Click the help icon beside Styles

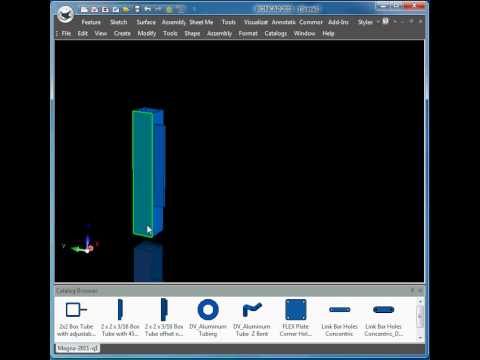385,21
